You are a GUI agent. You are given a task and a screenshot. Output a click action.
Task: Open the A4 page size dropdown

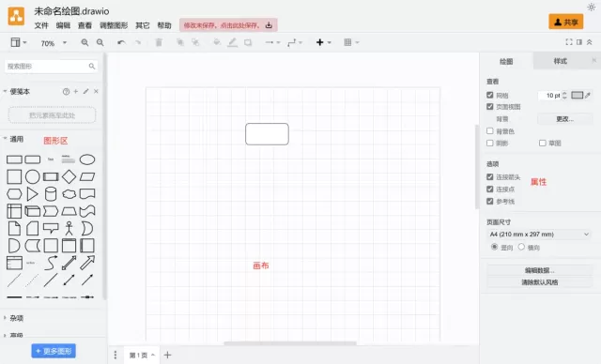[x=539, y=235]
